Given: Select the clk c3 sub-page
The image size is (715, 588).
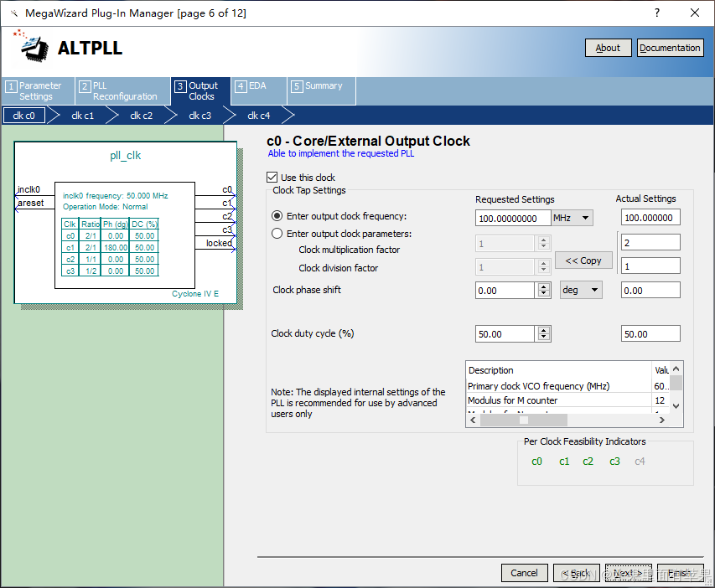Looking at the screenshot, I should pyautogui.click(x=200, y=116).
